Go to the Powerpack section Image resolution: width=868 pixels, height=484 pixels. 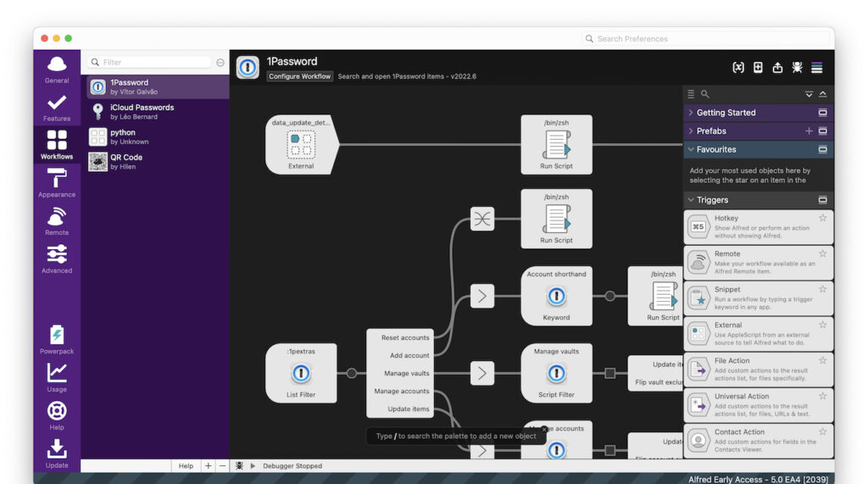click(x=57, y=340)
